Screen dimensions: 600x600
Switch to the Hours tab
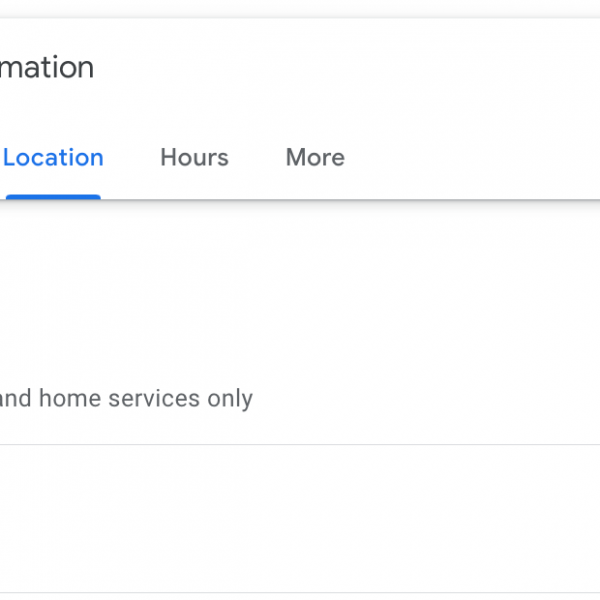(194, 158)
